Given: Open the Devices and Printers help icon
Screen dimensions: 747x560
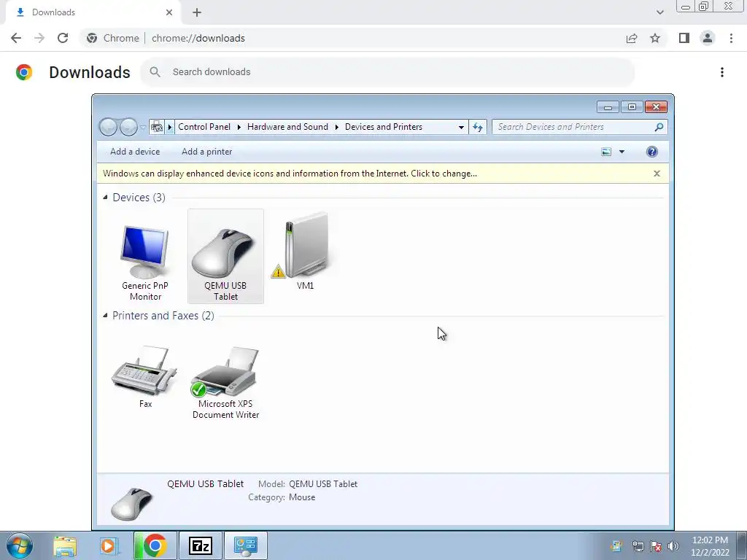Looking at the screenshot, I should [651, 152].
